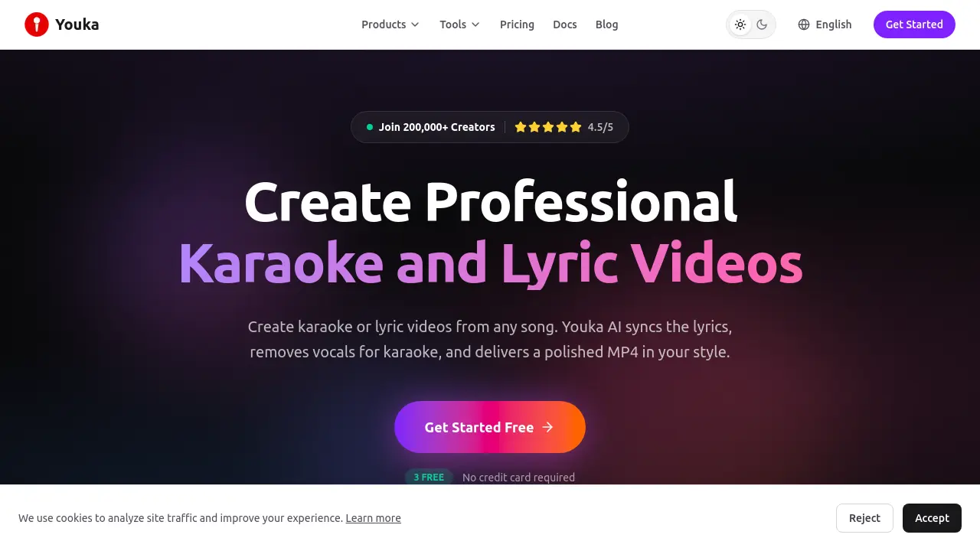This screenshot has height=551, width=980.
Task: Click the Join 200,000+ Creators badge text
Action: coord(436,127)
